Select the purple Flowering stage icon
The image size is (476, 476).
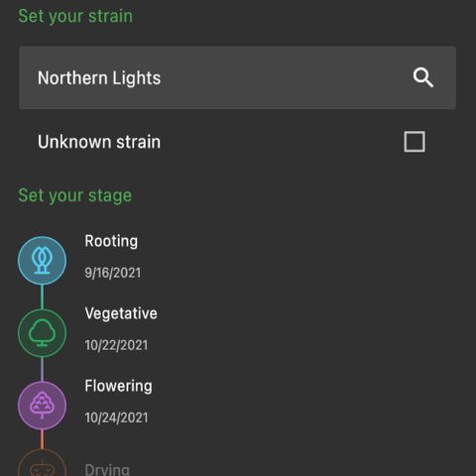tap(42, 406)
